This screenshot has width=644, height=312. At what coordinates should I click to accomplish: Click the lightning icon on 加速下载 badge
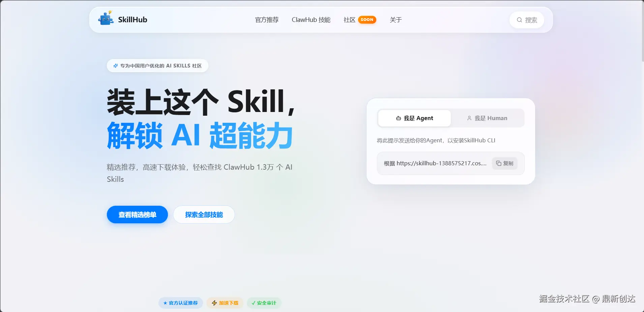[x=214, y=303]
